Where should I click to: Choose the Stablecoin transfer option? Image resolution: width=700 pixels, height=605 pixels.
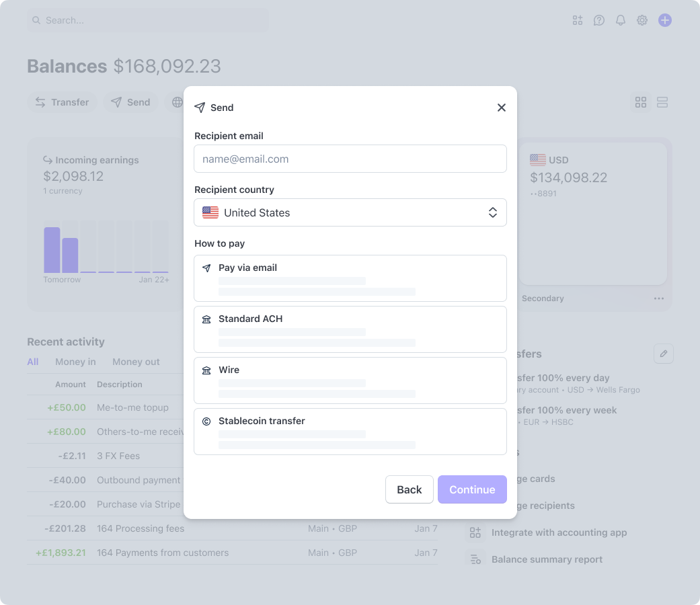(x=350, y=432)
